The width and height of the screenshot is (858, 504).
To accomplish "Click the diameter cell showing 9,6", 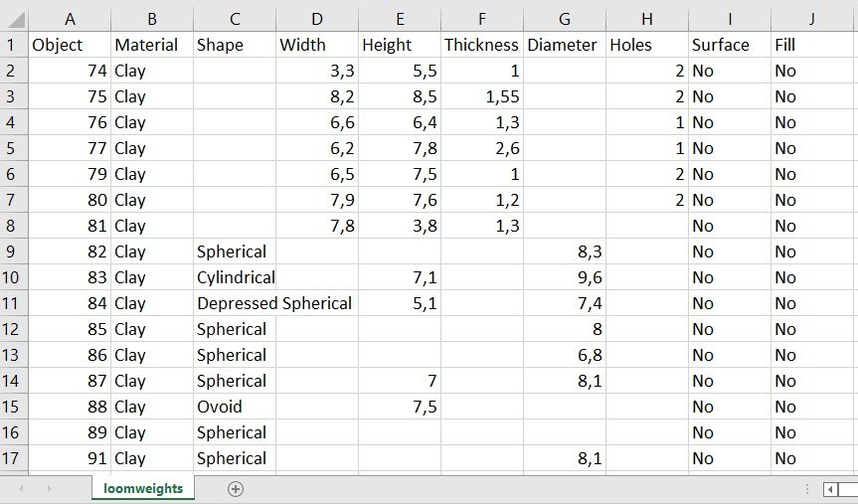I will click(564, 277).
